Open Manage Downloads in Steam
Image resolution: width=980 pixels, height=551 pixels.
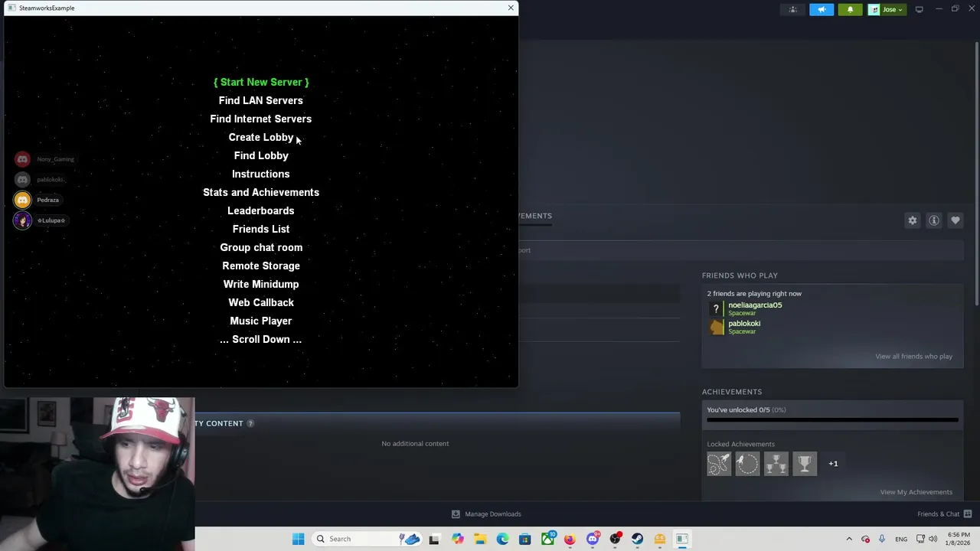pyautogui.click(x=486, y=514)
